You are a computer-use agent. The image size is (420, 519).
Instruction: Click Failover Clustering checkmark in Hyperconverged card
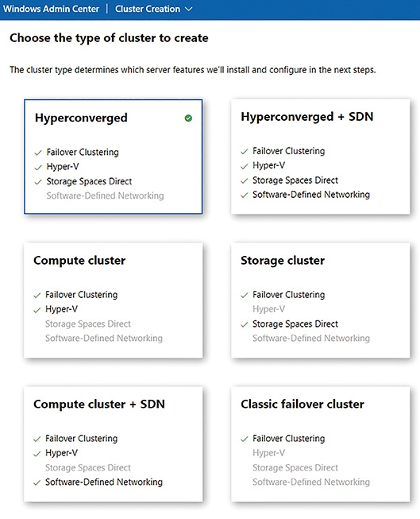click(38, 153)
